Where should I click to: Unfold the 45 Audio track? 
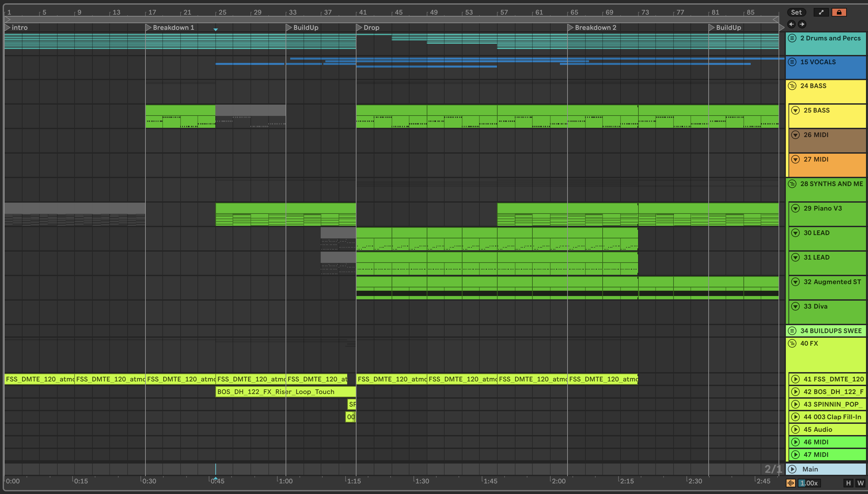[795, 429]
